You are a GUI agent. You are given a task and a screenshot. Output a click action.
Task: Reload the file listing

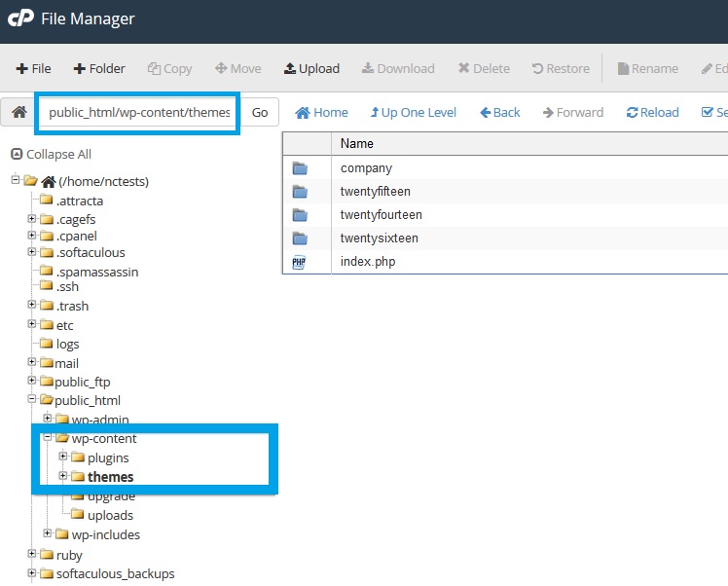pyautogui.click(x=652, y=112)
